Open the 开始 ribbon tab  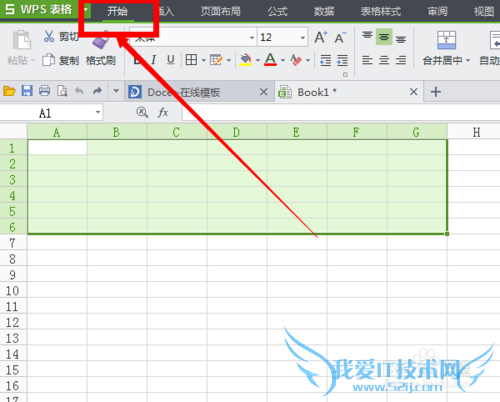pos(117,11)
